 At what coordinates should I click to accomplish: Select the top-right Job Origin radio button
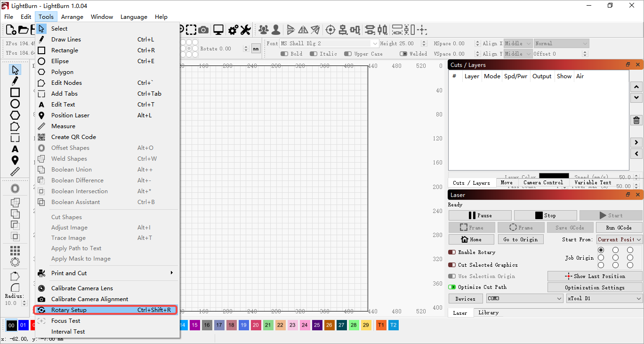coord(630,250)
